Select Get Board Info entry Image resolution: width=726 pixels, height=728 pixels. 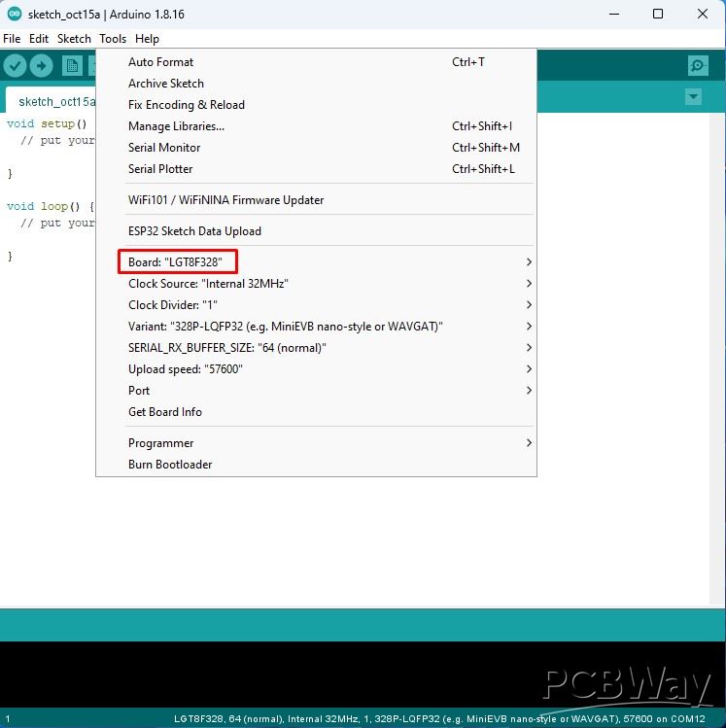(165, 412)
